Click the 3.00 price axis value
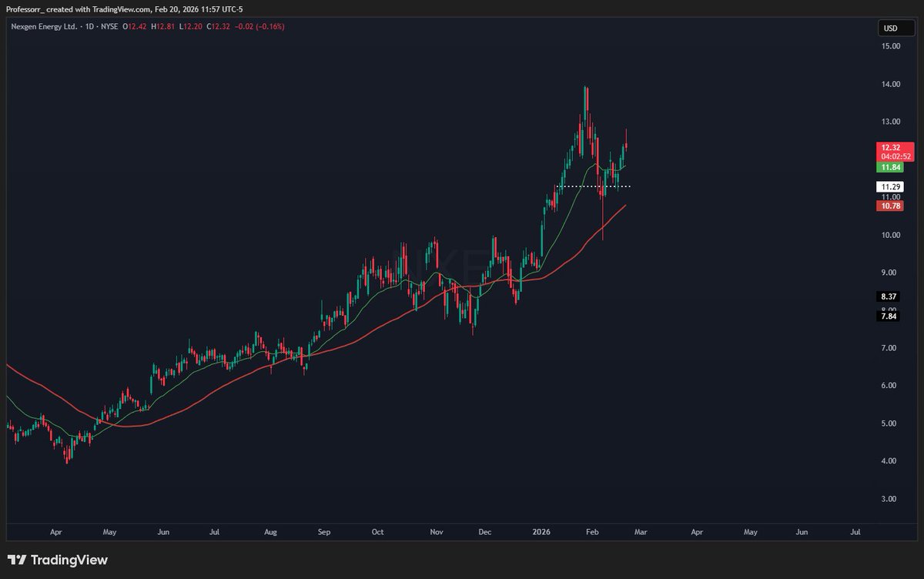924x579 pixels. tap(890, 499)
